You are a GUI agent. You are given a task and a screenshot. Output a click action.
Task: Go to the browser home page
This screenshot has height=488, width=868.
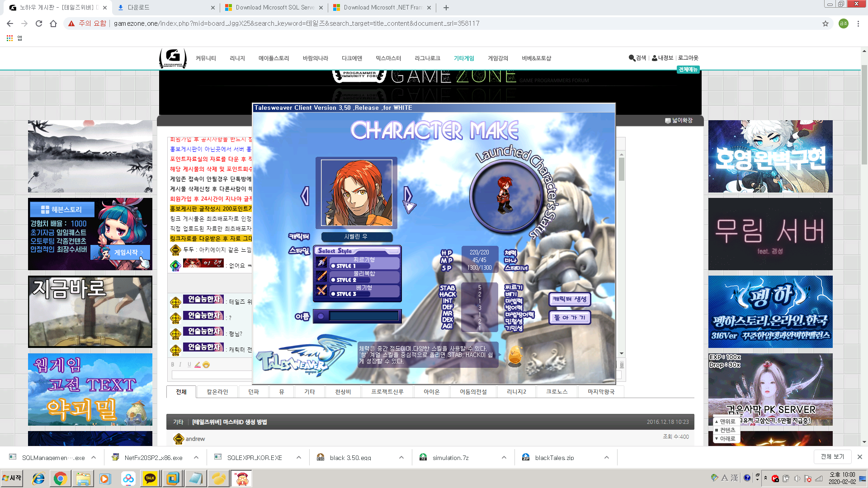pyautogui.click(x=53, y=23)
